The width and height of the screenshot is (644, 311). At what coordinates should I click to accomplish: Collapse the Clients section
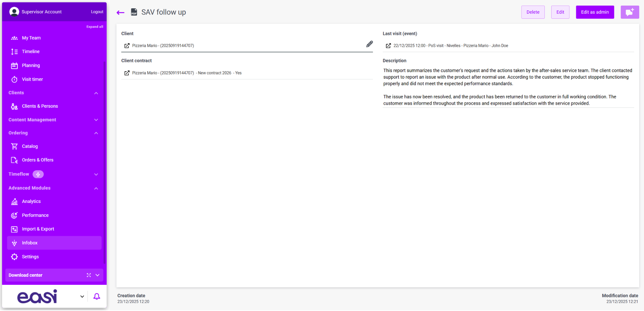tap(96, 93)
